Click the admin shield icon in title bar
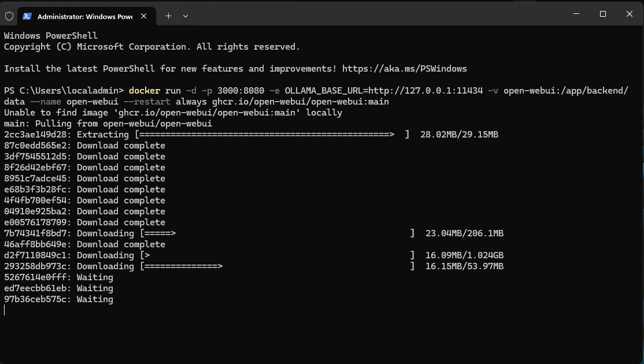The width and height of the screenshot is (644, 364). point(9,16)
